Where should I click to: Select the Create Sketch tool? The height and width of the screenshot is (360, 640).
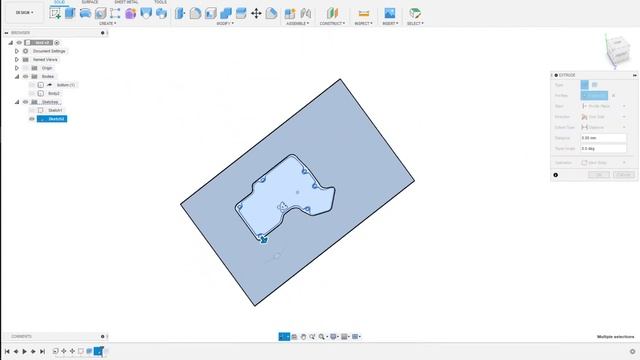coord(55,13)
